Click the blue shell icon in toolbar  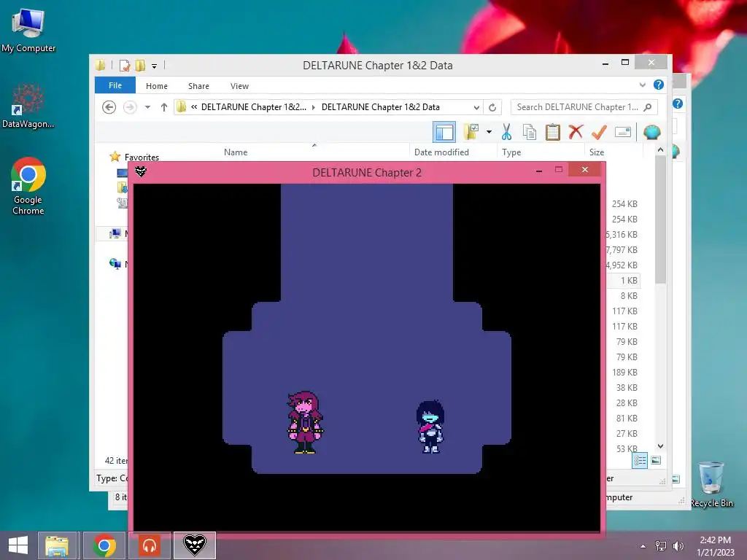[x=651, y=132]
